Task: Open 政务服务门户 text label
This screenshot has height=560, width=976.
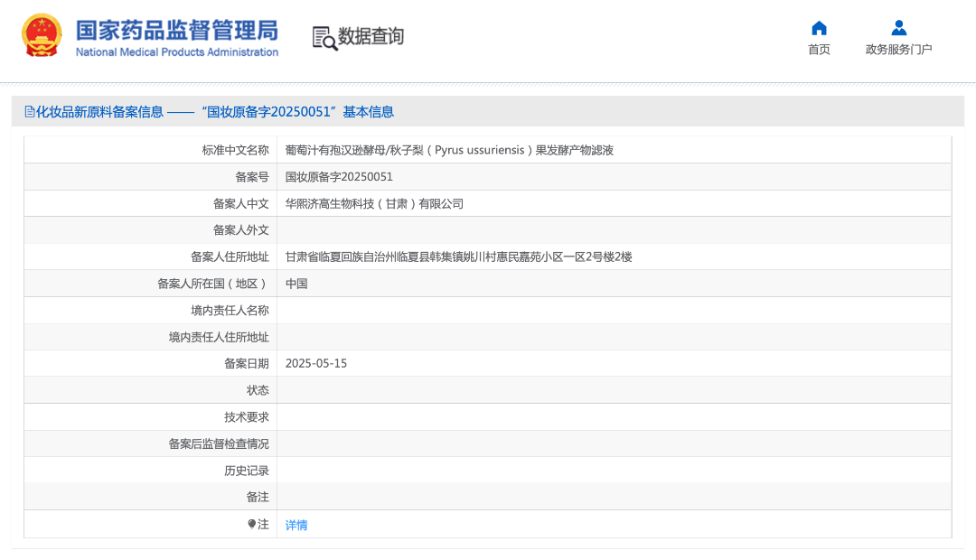Action: (898, 50)
